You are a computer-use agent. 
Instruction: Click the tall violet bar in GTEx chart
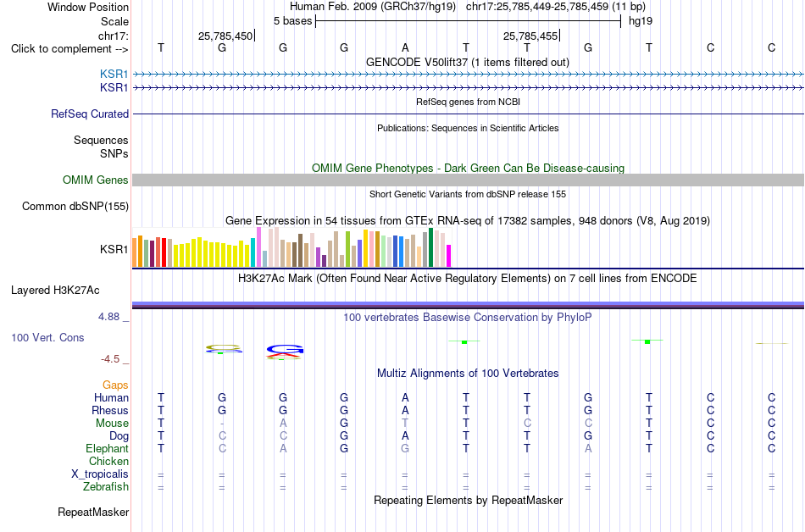(x=258, y=247)
